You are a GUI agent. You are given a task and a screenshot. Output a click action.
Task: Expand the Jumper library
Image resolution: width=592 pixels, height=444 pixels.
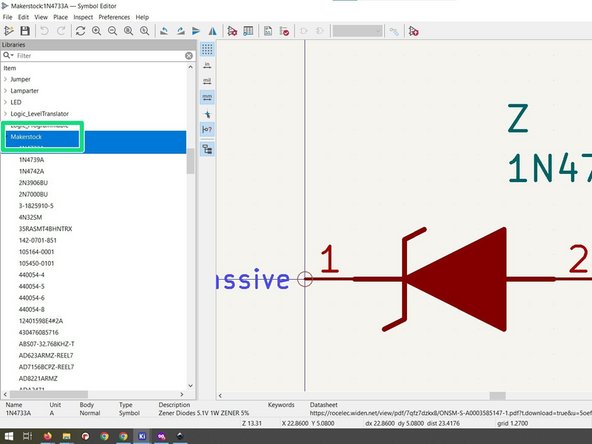[x=5, y=79]
